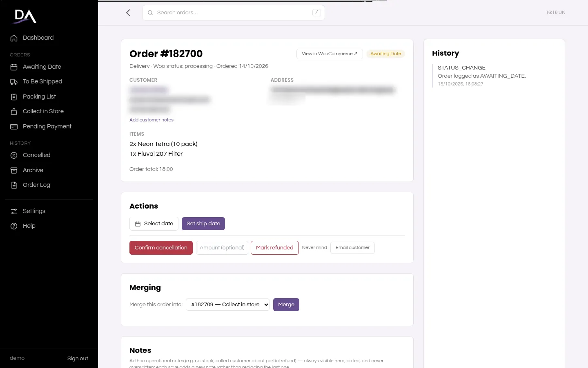Click the Order Log document icon

pos(14,185)
